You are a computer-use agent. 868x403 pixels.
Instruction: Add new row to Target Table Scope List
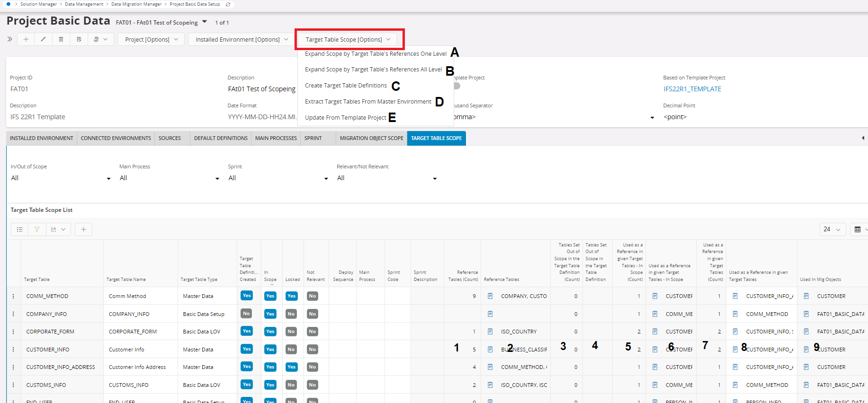coord(83,229)
